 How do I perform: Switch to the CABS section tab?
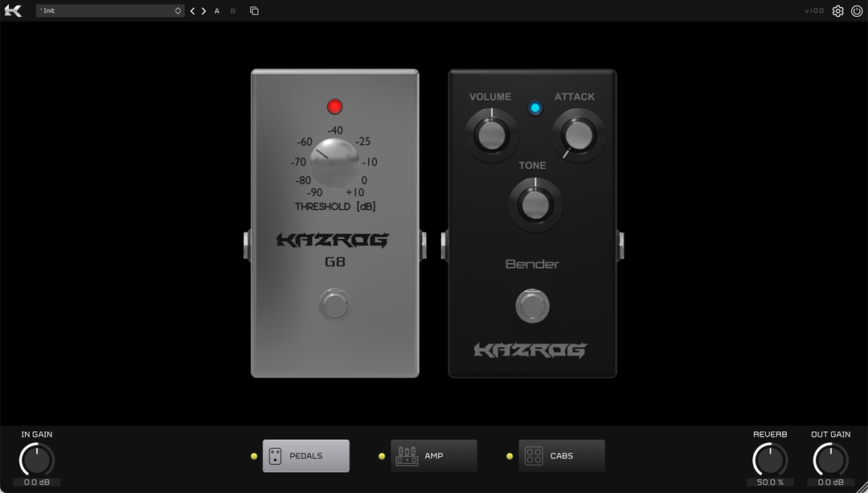[562, 456]
